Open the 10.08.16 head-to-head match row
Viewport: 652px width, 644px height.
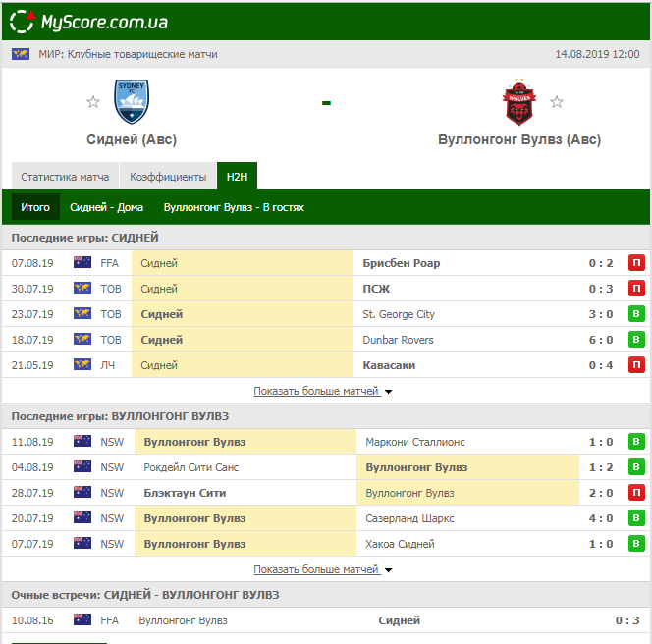point(324,620)
